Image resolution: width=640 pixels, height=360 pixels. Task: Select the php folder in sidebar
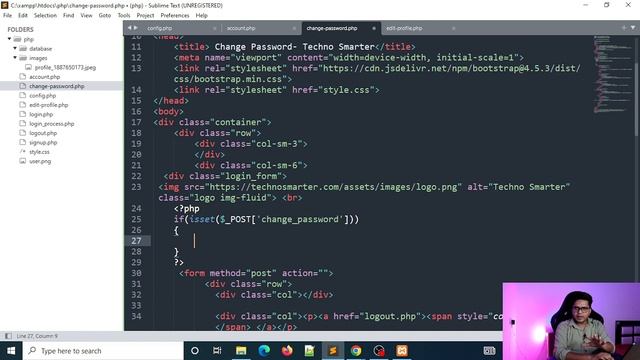[29, 40]
